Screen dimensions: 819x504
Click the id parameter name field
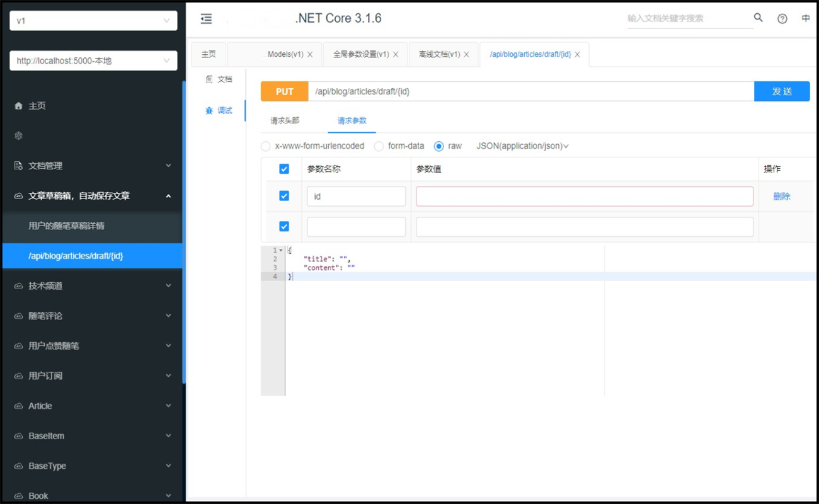(x=357, y=197)
